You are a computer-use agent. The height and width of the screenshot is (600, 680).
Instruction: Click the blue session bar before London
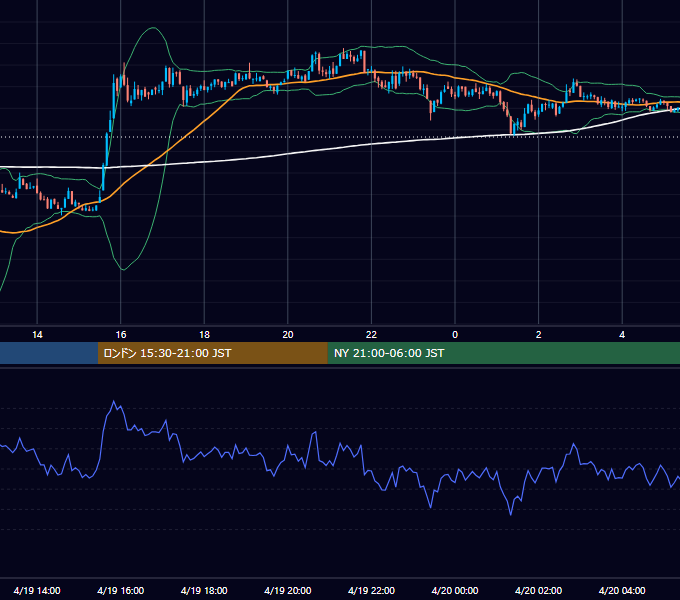(x=49, y=353)
